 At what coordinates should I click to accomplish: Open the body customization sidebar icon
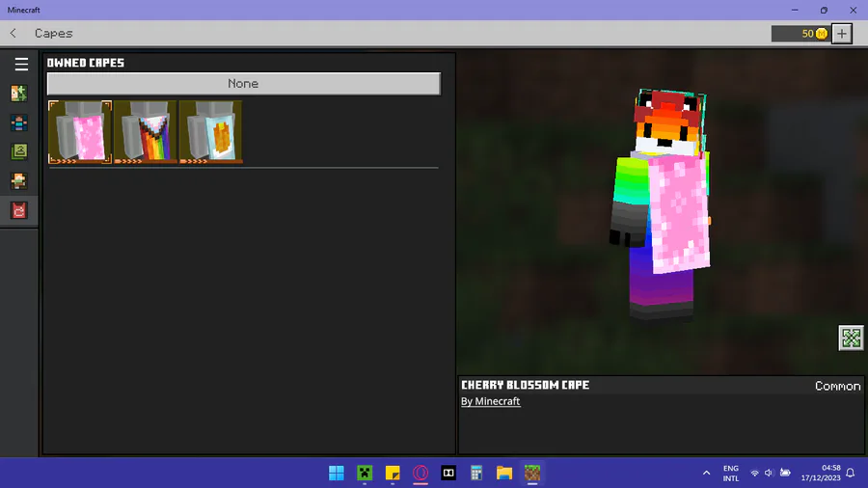(19, 122)
